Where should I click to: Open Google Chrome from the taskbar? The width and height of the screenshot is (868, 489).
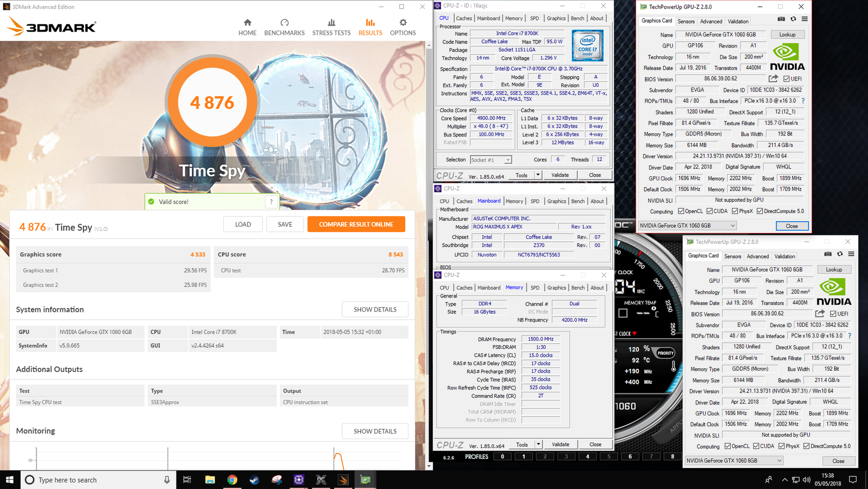click(232, 480)
